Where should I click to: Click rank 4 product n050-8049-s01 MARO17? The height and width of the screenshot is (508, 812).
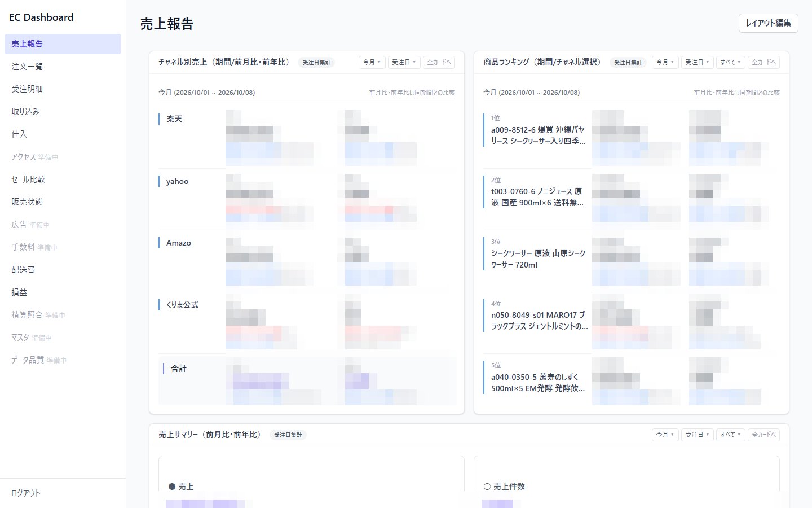(x=539, y=321)
